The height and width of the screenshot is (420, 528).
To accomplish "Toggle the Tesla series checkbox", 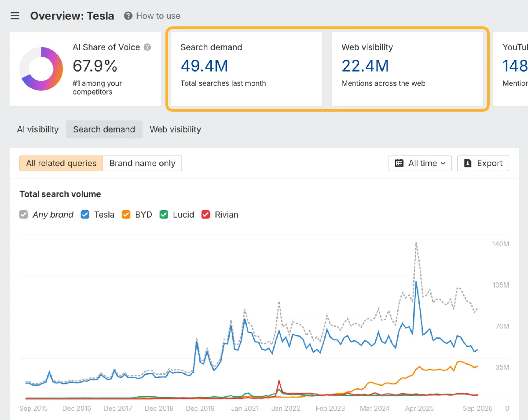I will (x=85, y=215).
